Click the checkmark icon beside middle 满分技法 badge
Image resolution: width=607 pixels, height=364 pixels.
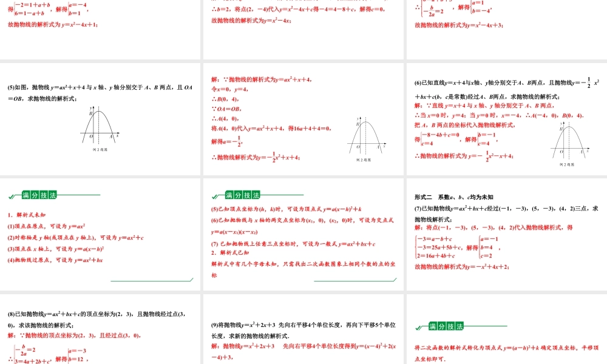(x=214, y=195)
